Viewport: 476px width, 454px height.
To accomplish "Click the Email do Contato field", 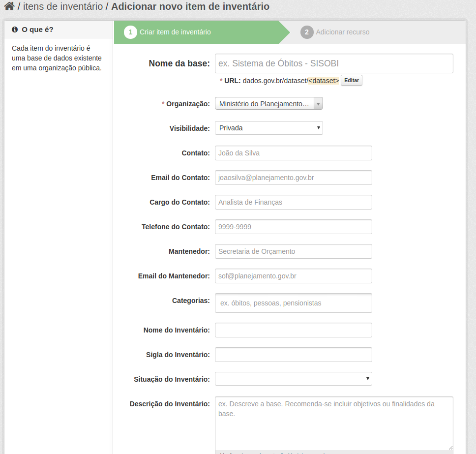I will click(293, 178).
